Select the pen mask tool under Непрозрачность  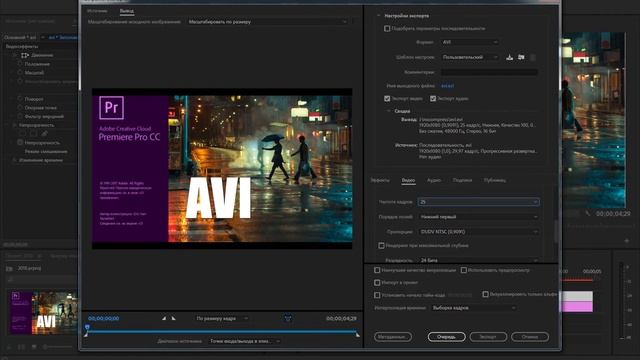[44, 133]
